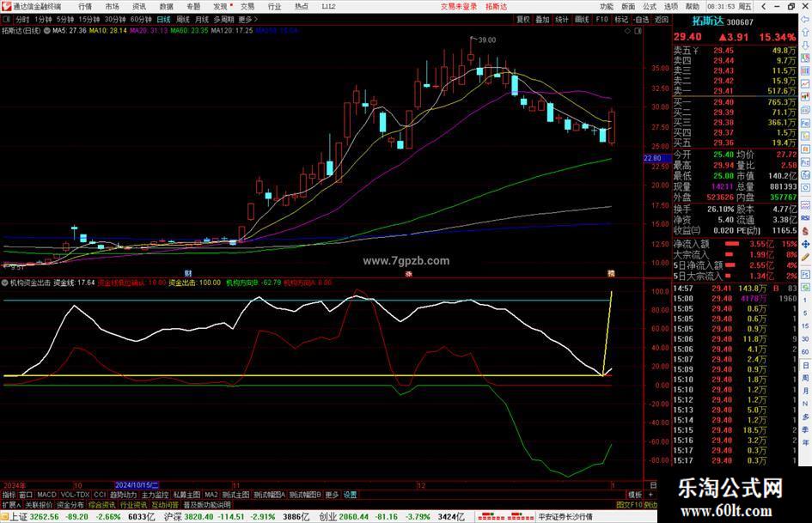Click the 图文F10 link

pyautogui.click(x=630, y=504)
